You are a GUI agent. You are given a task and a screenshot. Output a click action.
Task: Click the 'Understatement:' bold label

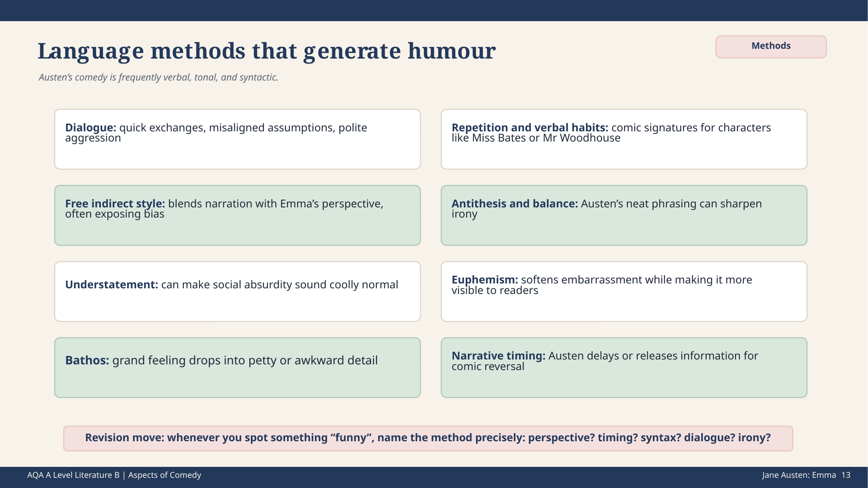111,284
